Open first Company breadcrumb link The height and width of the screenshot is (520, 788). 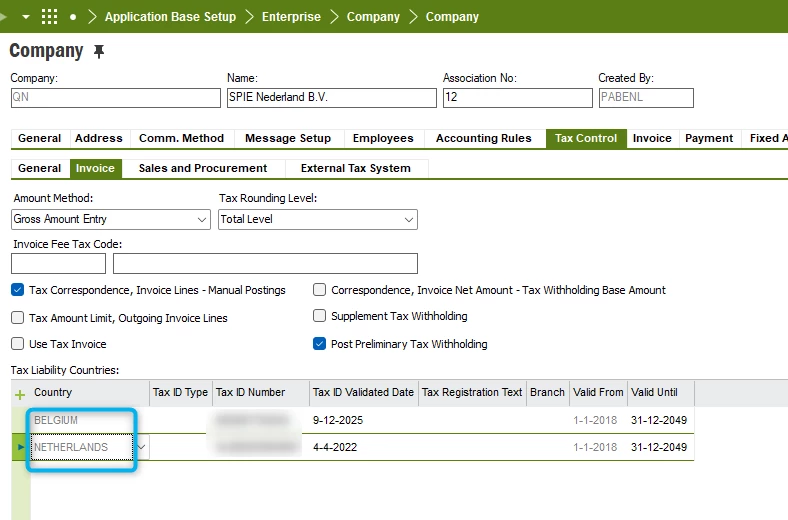(x=373, y=17)
